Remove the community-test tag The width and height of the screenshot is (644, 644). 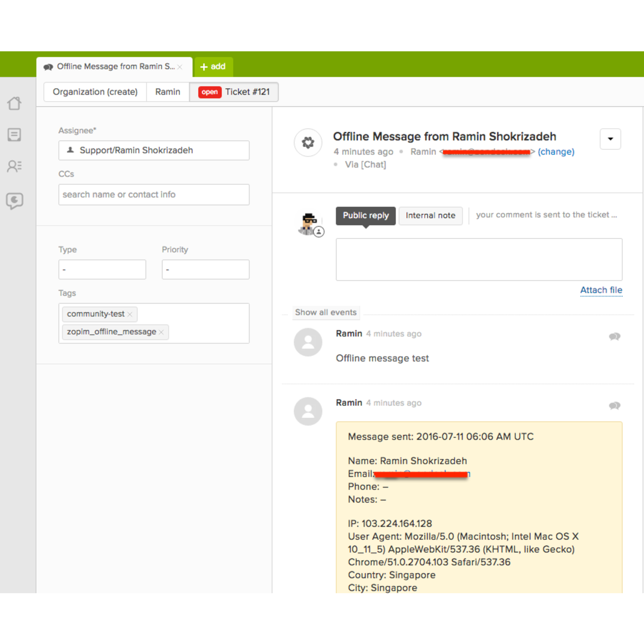(130, 314)
